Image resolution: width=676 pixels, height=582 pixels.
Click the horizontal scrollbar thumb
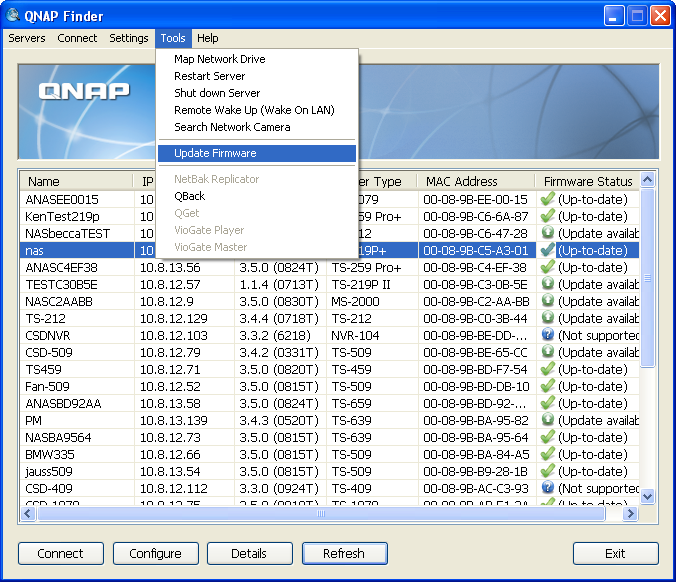click(x=321, y=513)
